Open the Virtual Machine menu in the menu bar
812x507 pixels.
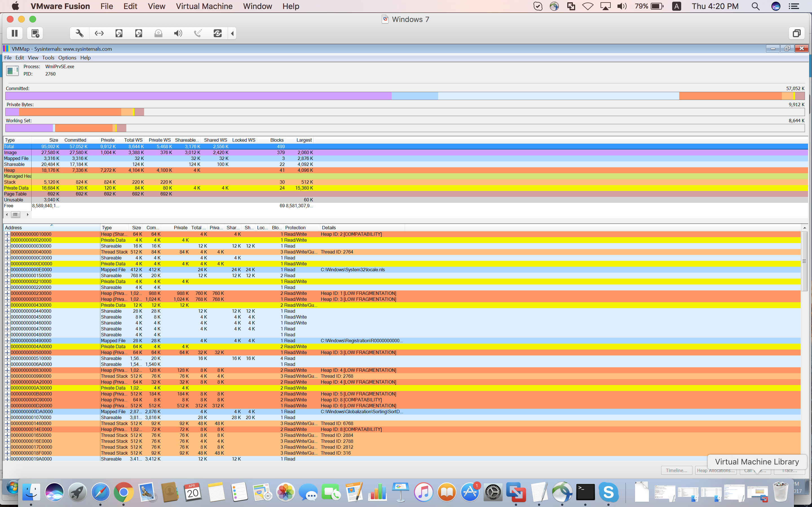point(204,6)
